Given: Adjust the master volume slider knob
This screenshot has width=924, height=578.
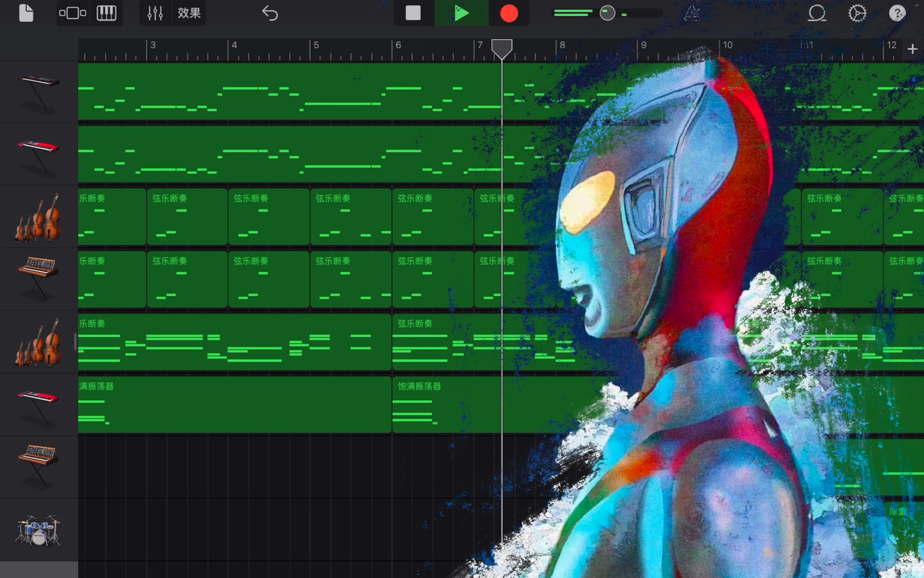Looking at the screenshot, I should pyautogui.click(x=607, y=13).
